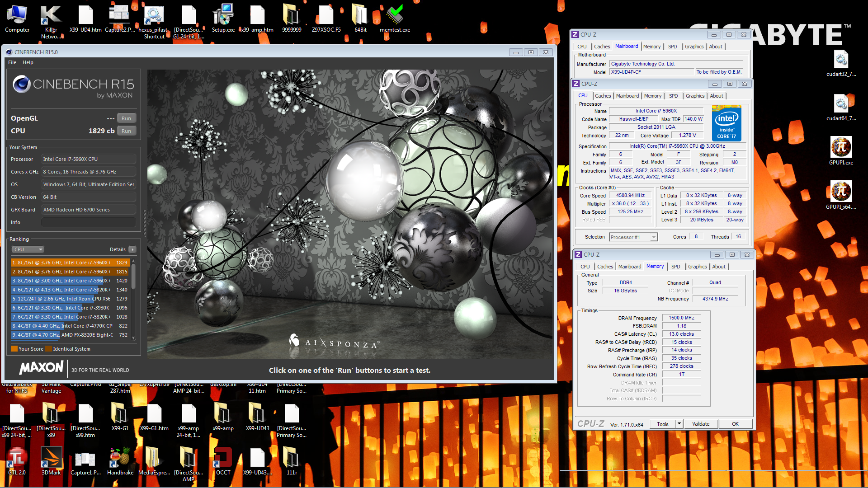Select the Capture2.P... desktop icon
The width and height of the screenshot is (868, 488).
120,19
